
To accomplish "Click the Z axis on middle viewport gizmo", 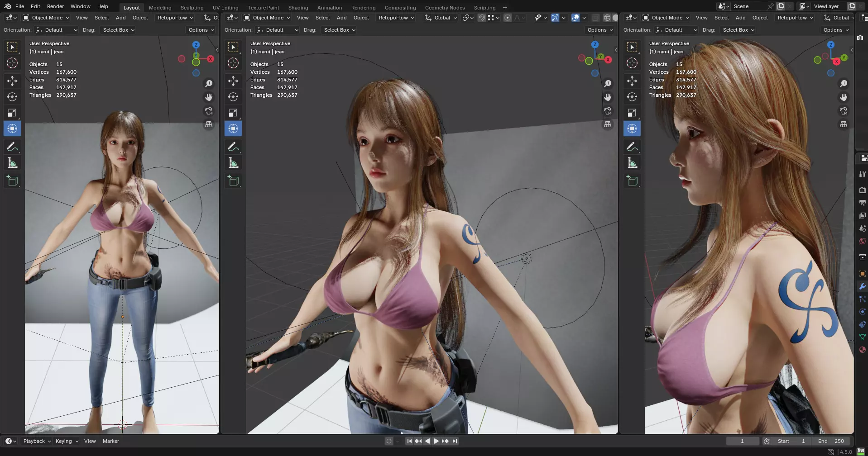I will pyautogui.click(x=595, y=44).
